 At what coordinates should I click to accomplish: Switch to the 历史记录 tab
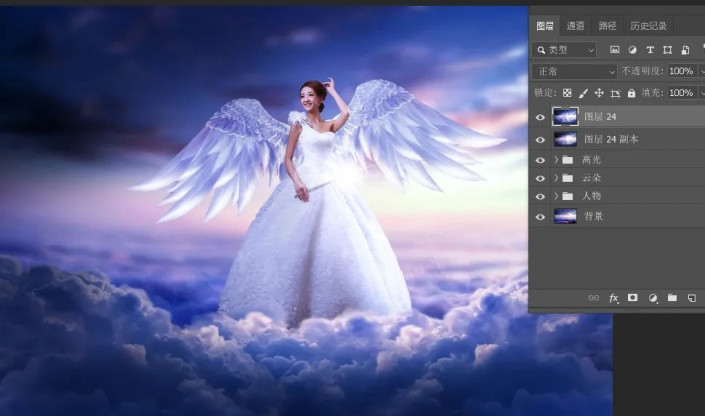tap(648, 26)
